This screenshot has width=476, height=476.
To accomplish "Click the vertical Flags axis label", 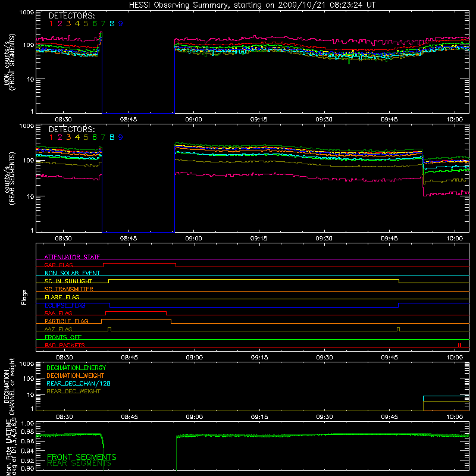I will [x=24, y=297].
